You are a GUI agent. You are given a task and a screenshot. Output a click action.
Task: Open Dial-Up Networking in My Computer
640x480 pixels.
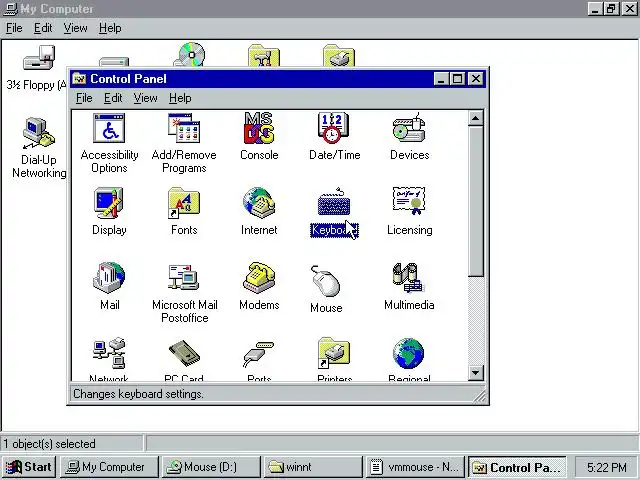coord(39,133)
